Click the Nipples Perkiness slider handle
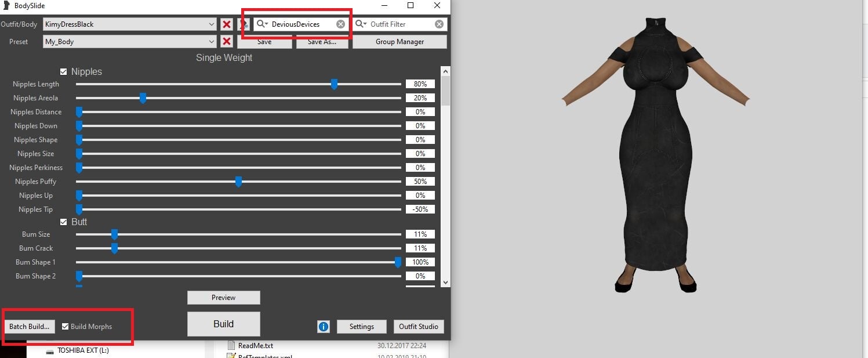Image resolution: width=868 pixels, height=358 pixels. click(79, 168)
